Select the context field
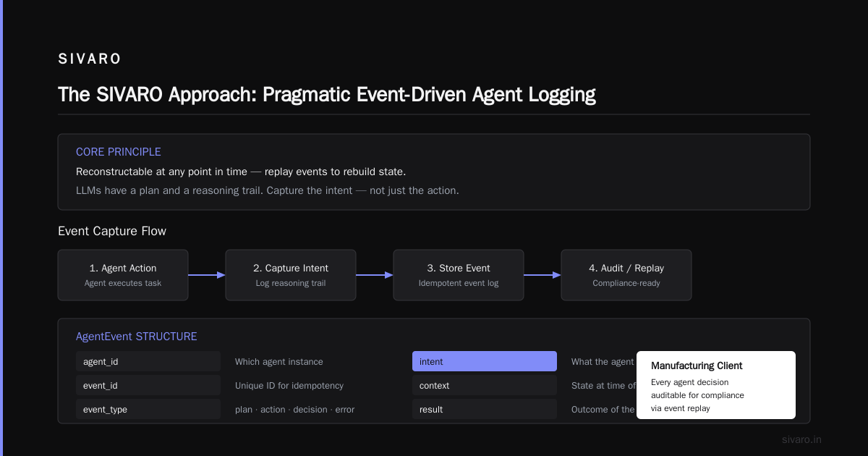The height and width of the screenshot is (456, 868). coord(485,385)
